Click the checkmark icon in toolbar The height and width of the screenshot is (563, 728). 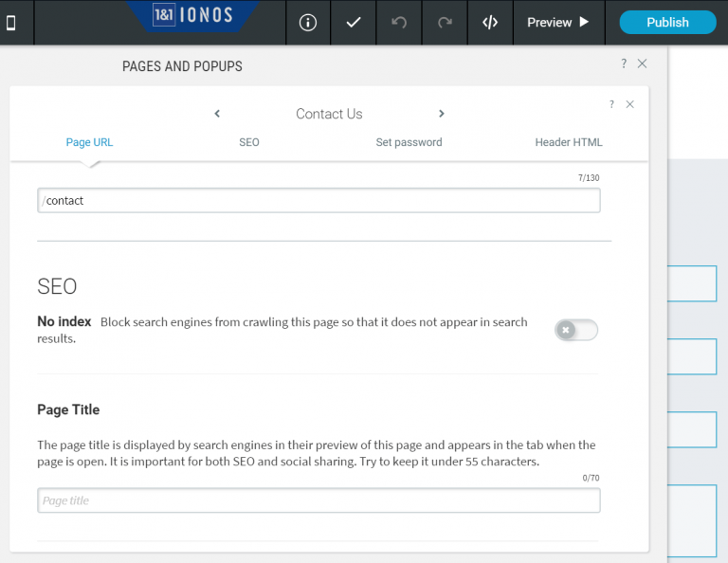coord(354,23)
